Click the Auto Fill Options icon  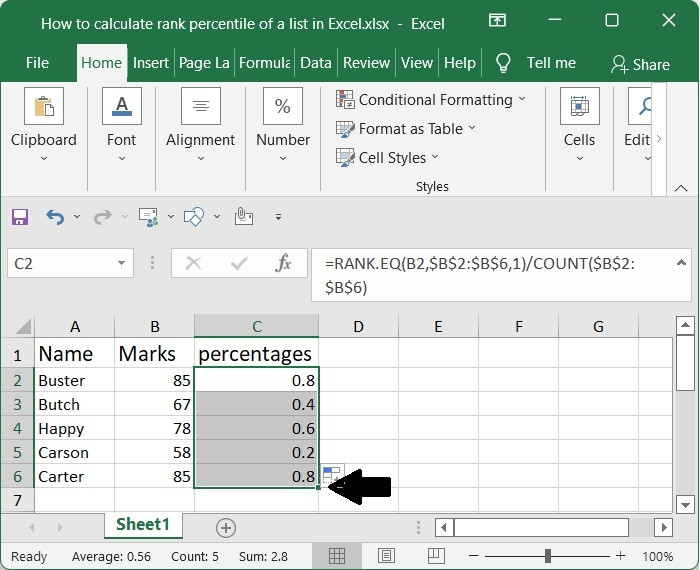tap(332, 473)
